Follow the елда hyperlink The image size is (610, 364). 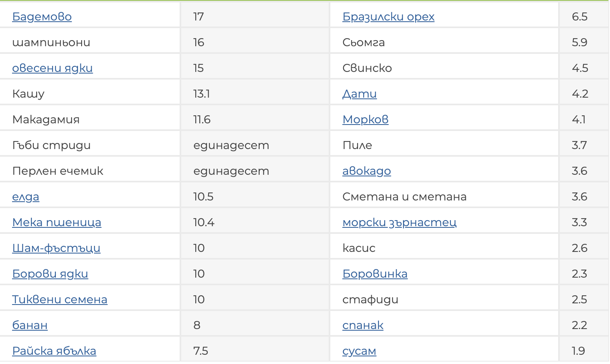tap(26, 196)
